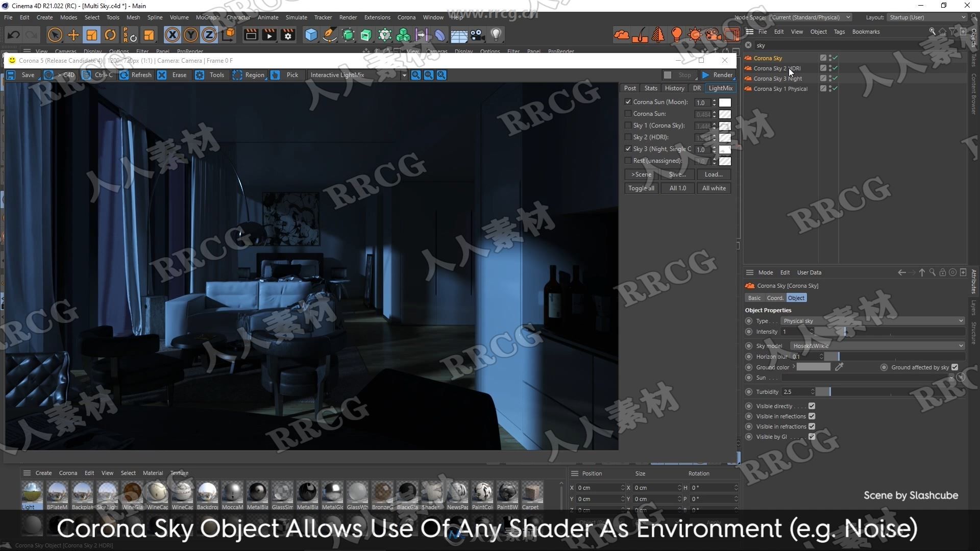Viewport: 980px width, 551px height.
Task: Enable Corona Sun LightMix checkbox
Action: 628,114
